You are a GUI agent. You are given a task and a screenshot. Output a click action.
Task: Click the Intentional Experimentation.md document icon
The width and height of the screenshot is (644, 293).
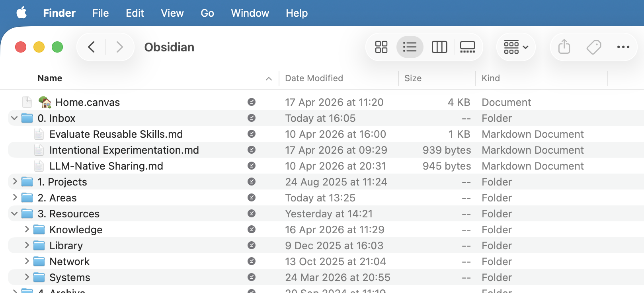(x=39, y=150)
